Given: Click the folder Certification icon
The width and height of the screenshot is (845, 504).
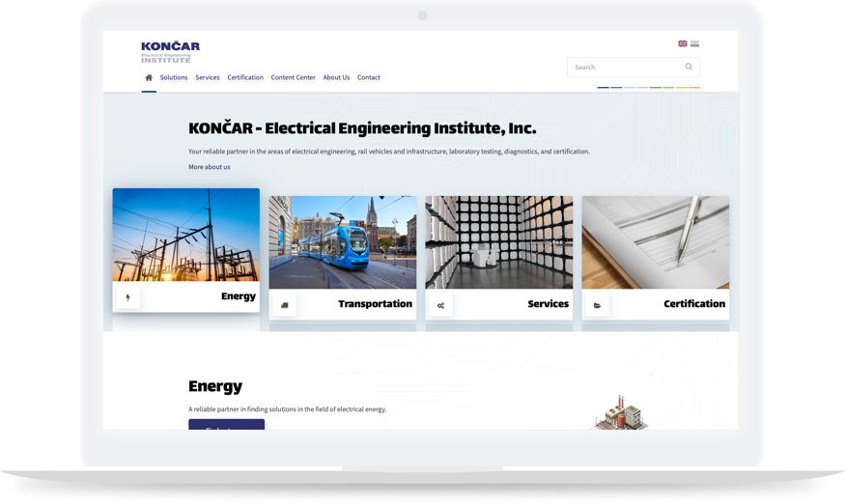Looking at the screenshot, I should click(x=597, y=305).
